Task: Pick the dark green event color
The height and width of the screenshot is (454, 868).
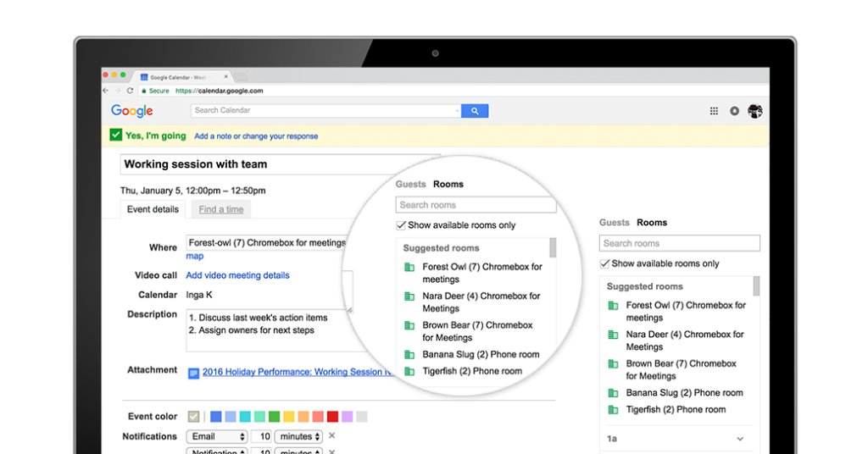Action: [274, 417]
